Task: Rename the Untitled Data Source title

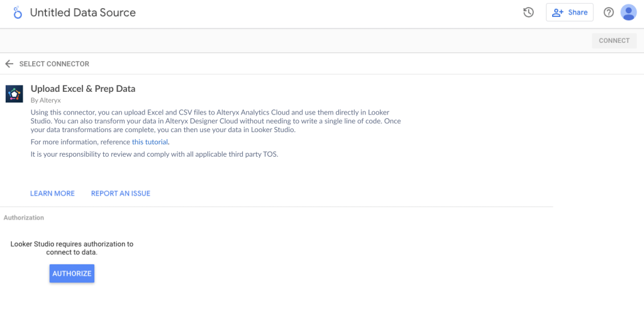Action: pyautogui.click(x=83, y=13)
